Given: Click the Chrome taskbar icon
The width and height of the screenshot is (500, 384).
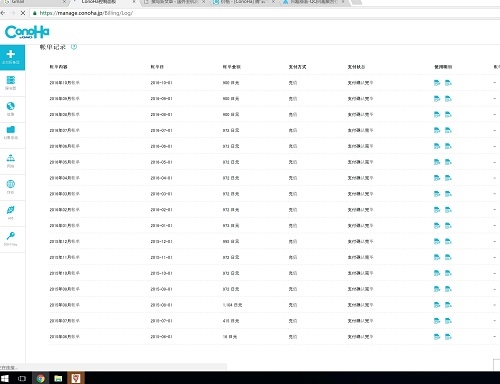Looking at the screenshot, I should click(41, 378).
